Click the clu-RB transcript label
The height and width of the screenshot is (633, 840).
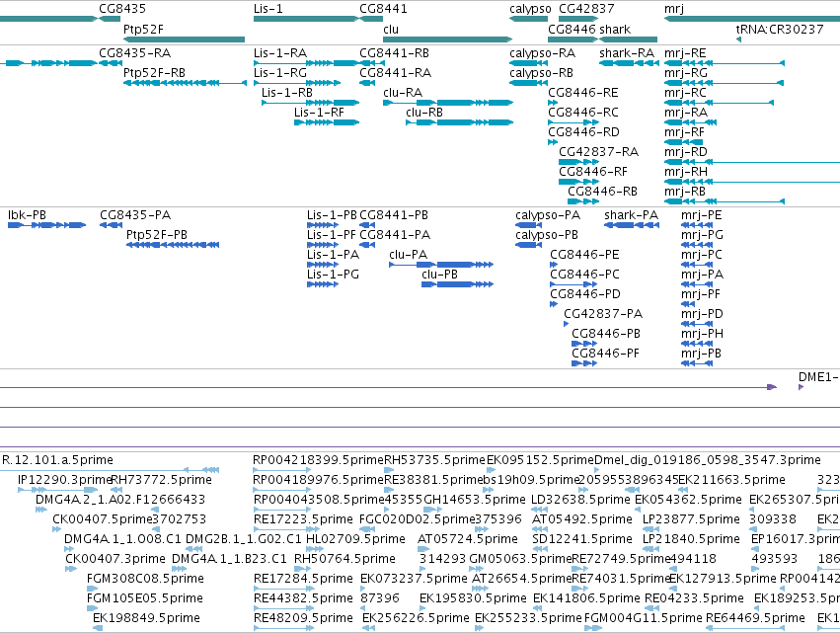(x=424, y=113)
